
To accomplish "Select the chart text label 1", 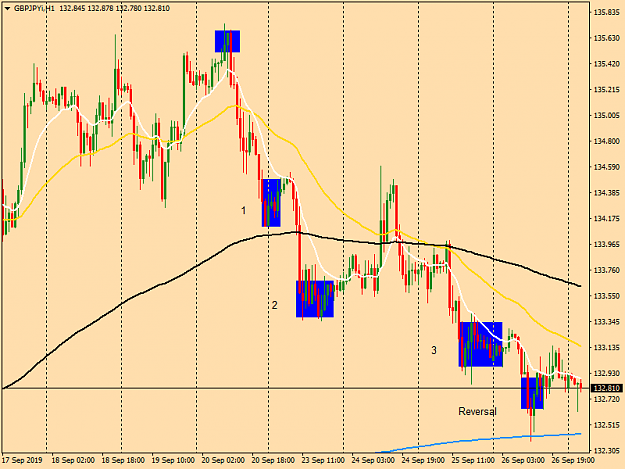I will coord(244,210).
